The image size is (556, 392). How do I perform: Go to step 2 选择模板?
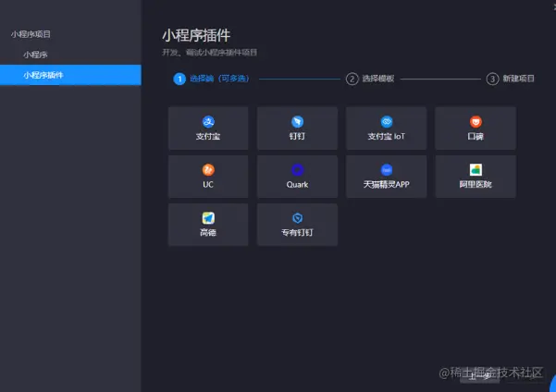(370, 79)
